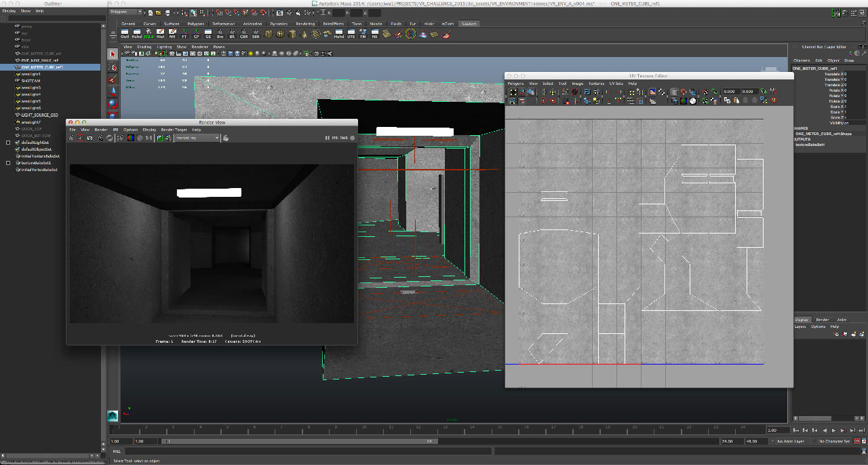Click the save scene icon in status line
The image size is (868, 465).
(x=166, y=12)
